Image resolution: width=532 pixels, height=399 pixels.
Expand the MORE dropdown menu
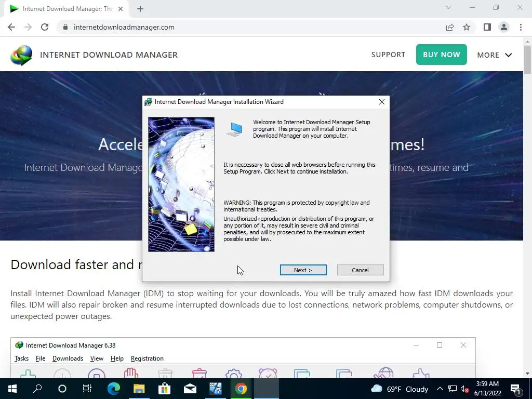coord(495,55)
